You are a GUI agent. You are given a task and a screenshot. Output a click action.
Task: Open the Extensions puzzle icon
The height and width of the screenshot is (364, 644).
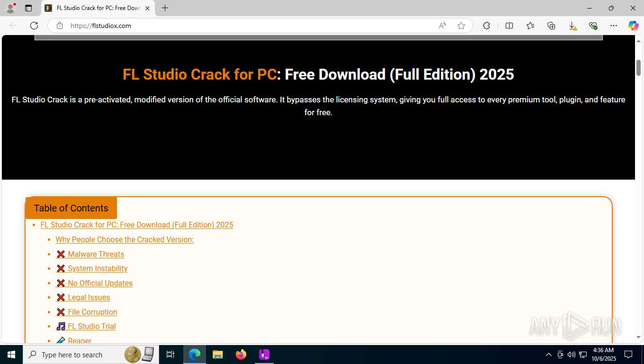(486, 26)
